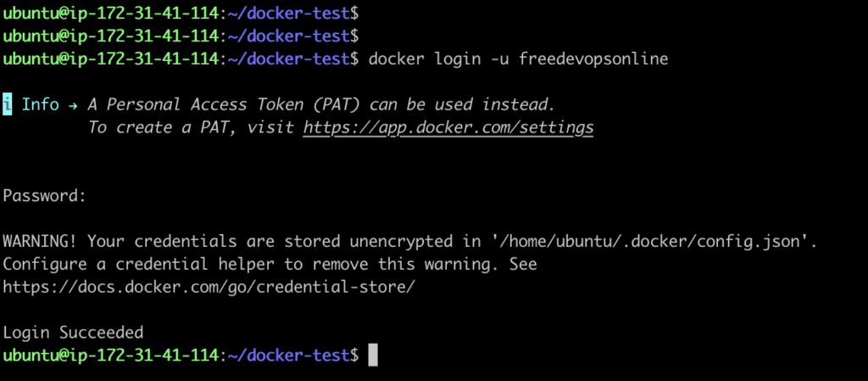The image size is (868, 381).
Task: Click 'To create a PAT, visit' text
Action: 192,128
